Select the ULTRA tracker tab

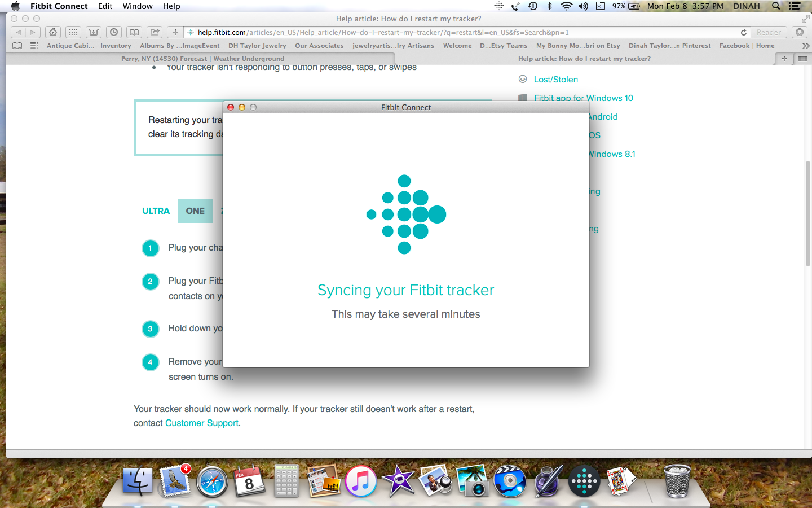[x=156, y=211]
